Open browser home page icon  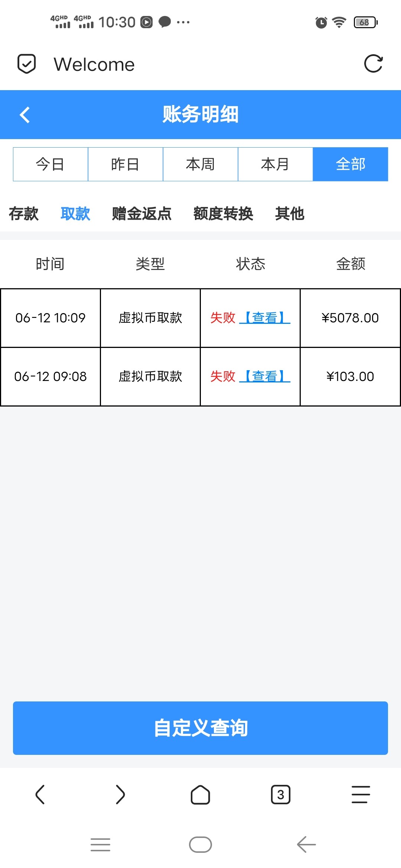click(200, 795)
